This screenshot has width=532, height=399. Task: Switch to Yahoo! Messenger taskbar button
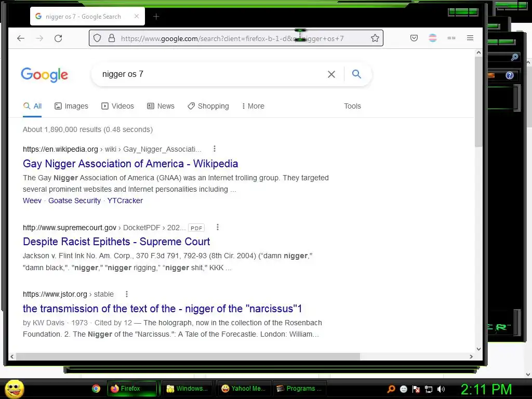(x=244, y=389)
